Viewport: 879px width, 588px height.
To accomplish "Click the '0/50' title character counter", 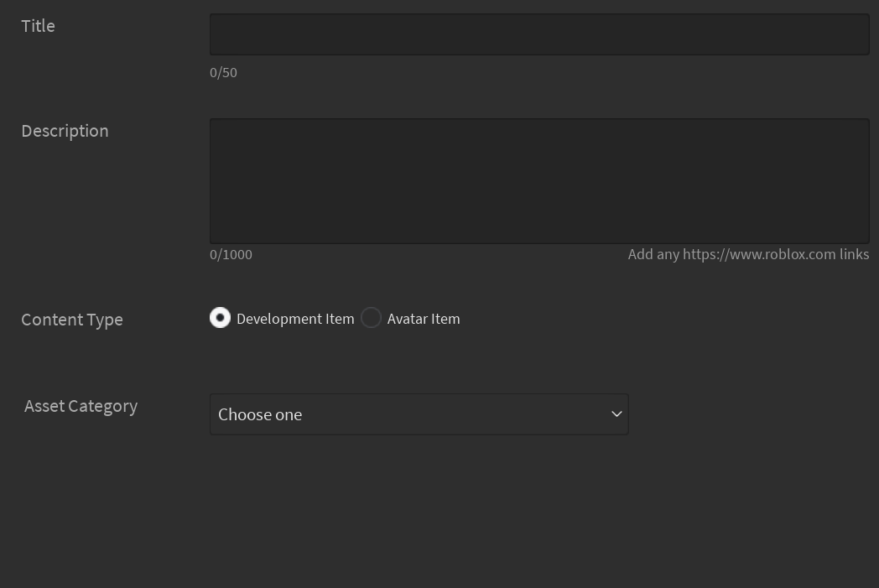I will click(x=223, y=73).
